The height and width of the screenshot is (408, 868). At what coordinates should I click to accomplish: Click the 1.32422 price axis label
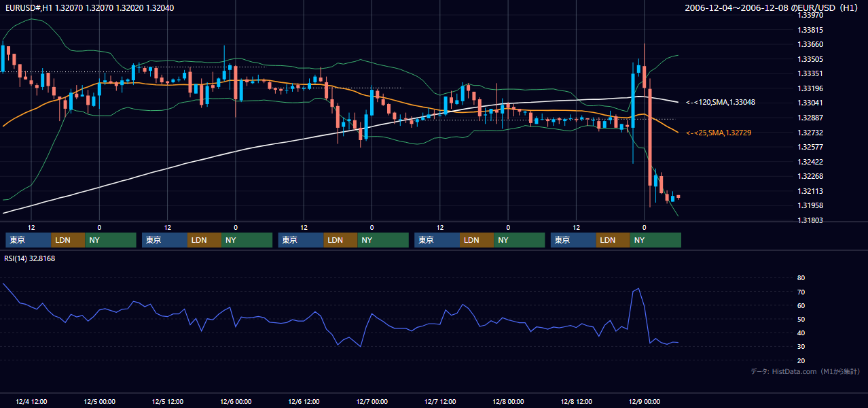810,162
